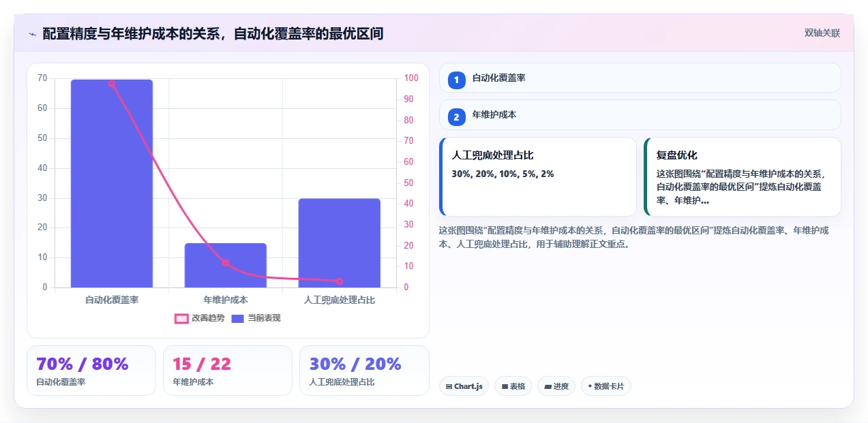
Task: Click the icon inside the 进度 tag
Action: tap(548, 386)
